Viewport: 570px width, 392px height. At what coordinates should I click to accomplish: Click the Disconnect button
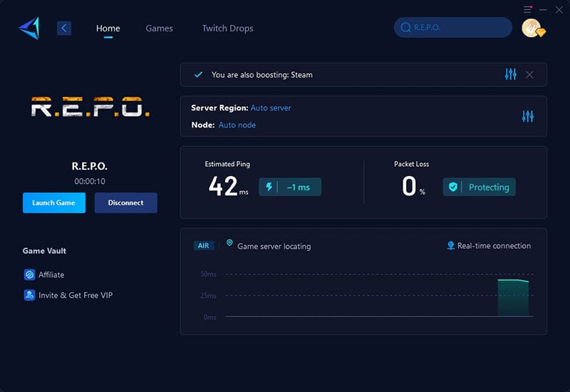(126, 202)
